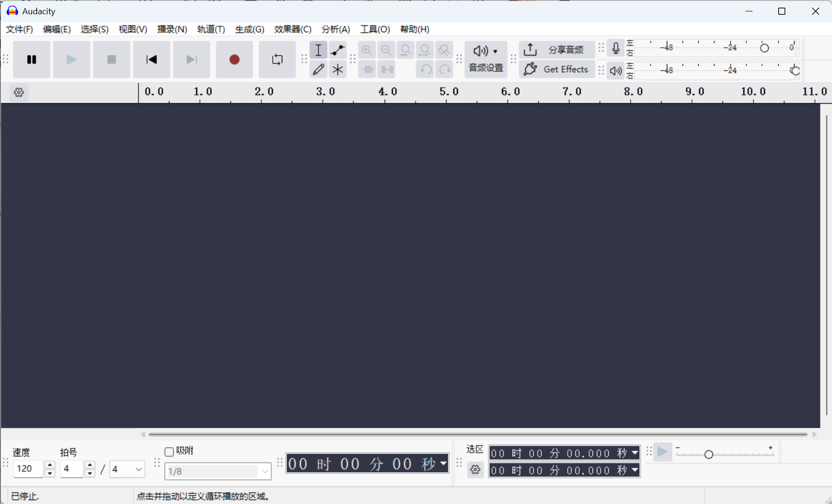The height and width of the screenshot is (504, 832).
Task: Open the 文件(F) menu
Action: click(20, 30)
